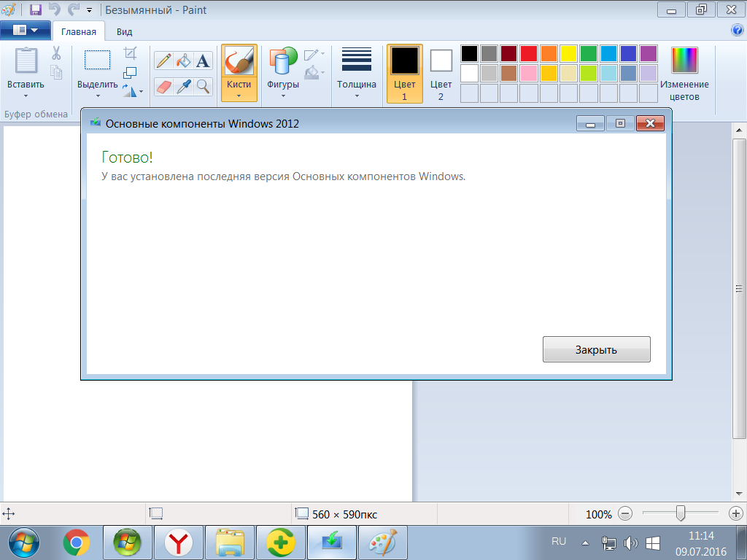Pick the pink color swatch
The image size is (747, 560).
pos(529,74)
